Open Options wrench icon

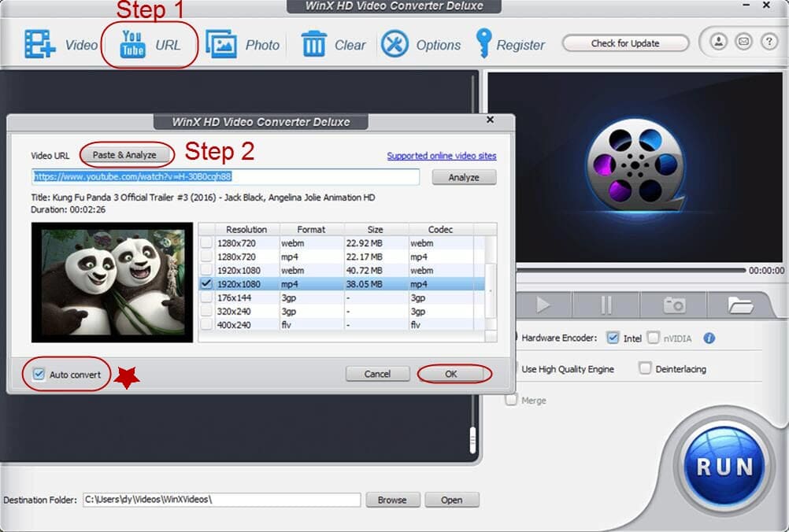point(394,44)
